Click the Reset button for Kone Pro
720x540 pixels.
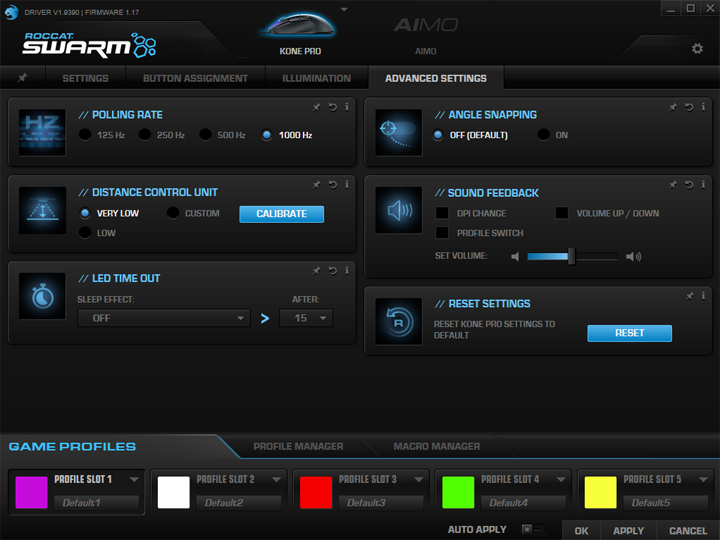click(x=629, y=333)
